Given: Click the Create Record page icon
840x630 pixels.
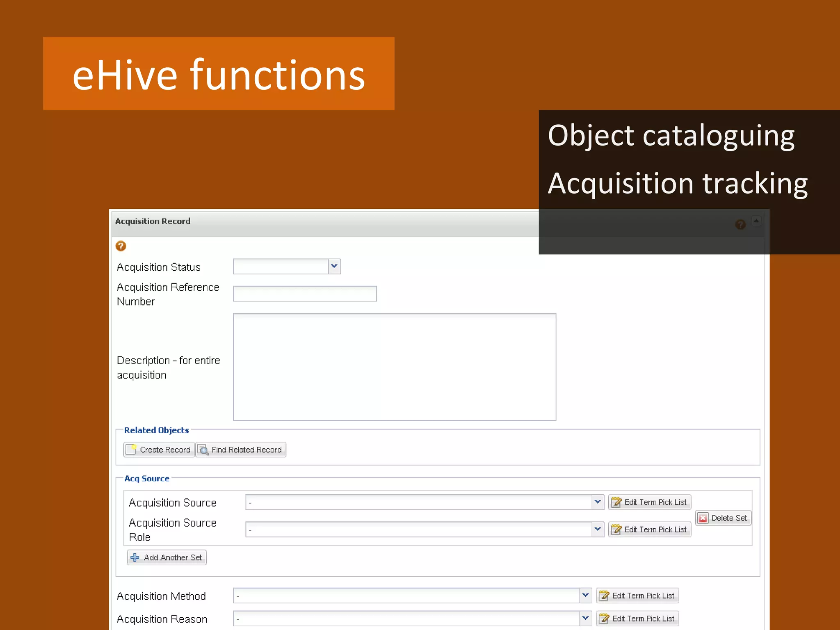Looking at the screenshot, I should (131, 449).
